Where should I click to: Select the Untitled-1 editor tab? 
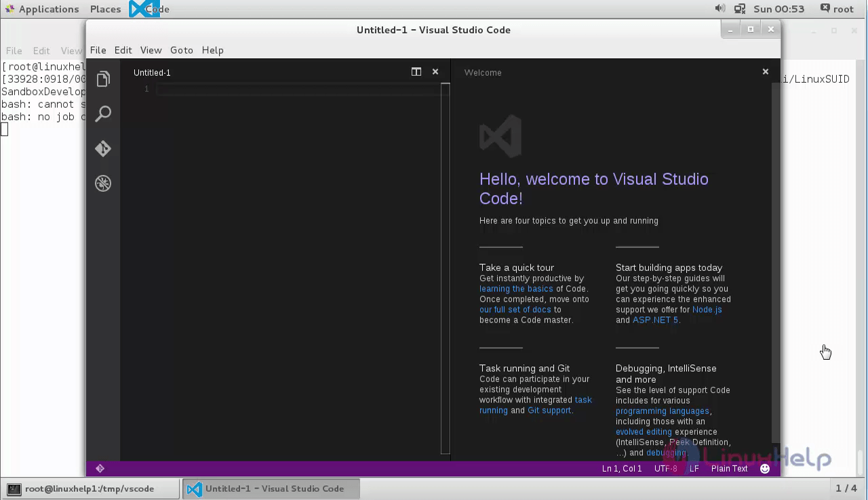pos(152,72)
